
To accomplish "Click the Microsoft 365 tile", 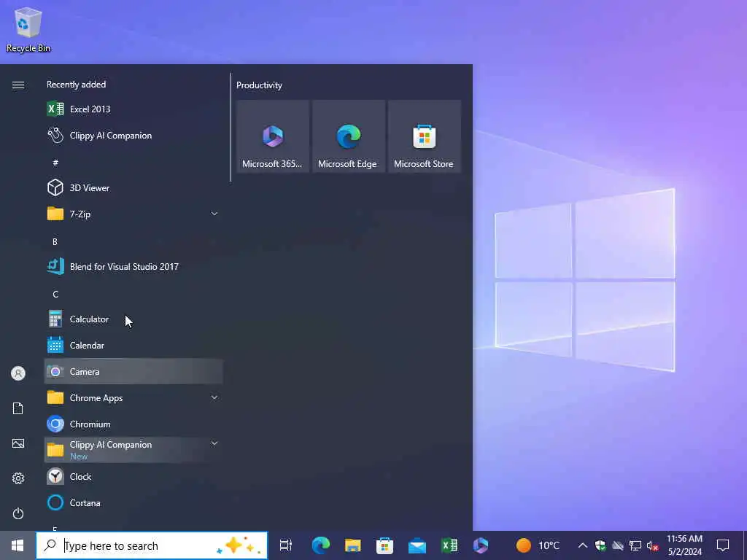I will (x=273, y=136).
